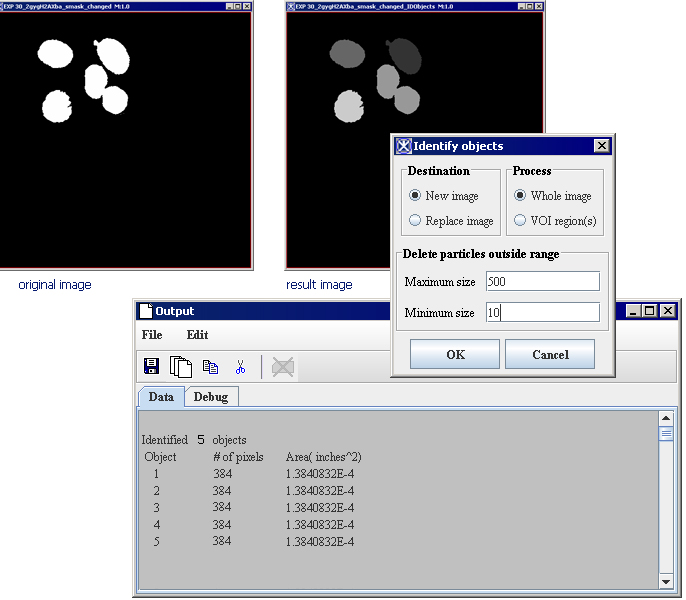Image resolution: width=686 pixels, height=600 pixels.
Task: Open the Edit menu in Output window
Action: tap(197, 335)
